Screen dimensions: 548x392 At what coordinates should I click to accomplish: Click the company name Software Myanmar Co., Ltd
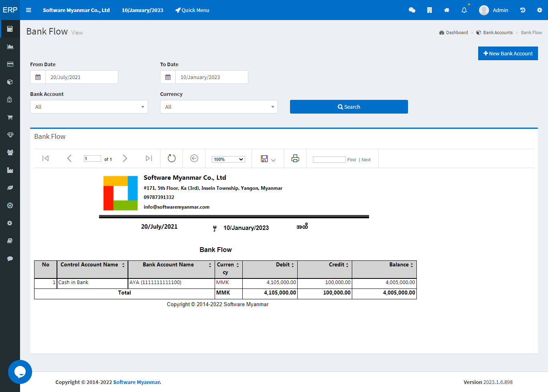[76, 10]
